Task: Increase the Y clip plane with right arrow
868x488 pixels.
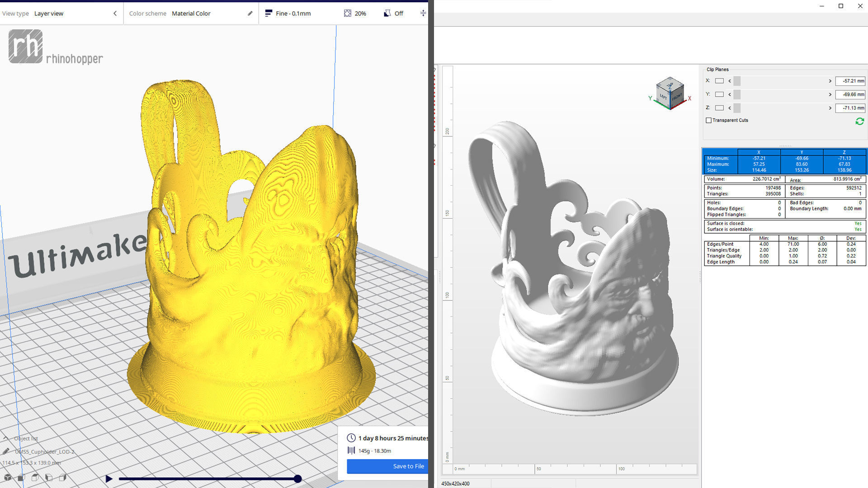Action: [830, 94]
